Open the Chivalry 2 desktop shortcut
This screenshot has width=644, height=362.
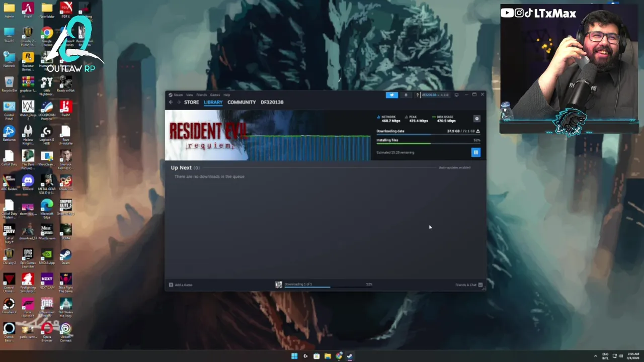9,256
